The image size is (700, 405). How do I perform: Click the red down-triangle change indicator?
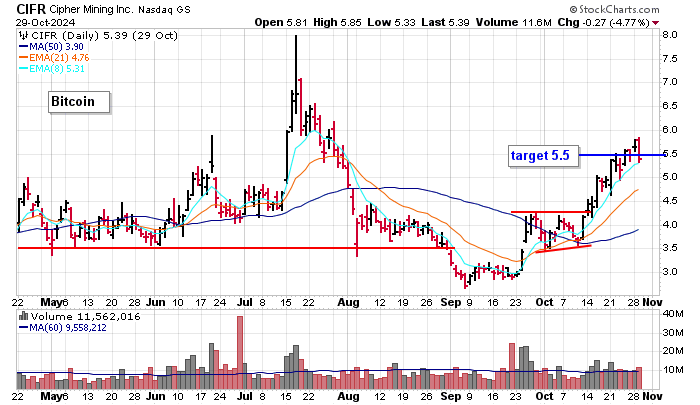tap(655, 23)
